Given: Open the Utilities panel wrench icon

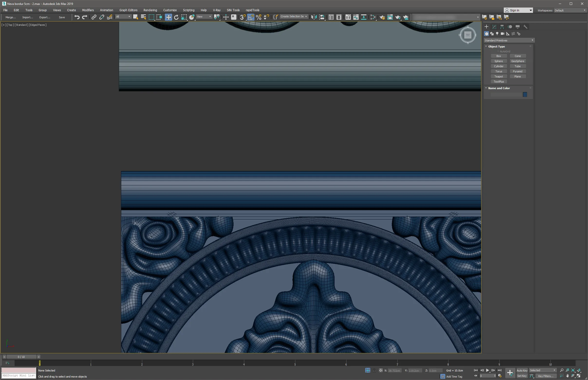Looking at the screenshot, I should click(525, 27).
